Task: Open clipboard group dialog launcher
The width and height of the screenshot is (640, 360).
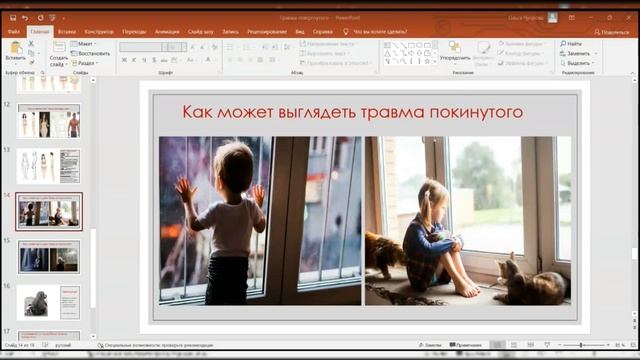Action: 42,73
